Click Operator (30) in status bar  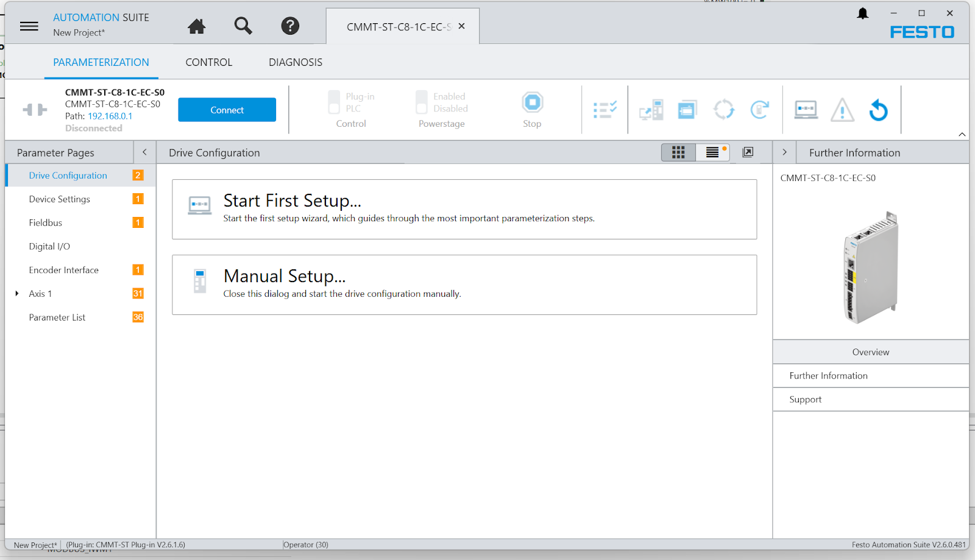[306, 545]
